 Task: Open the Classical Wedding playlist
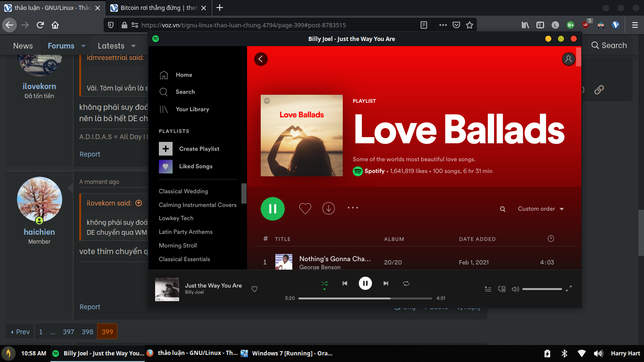tap(183, 191)
